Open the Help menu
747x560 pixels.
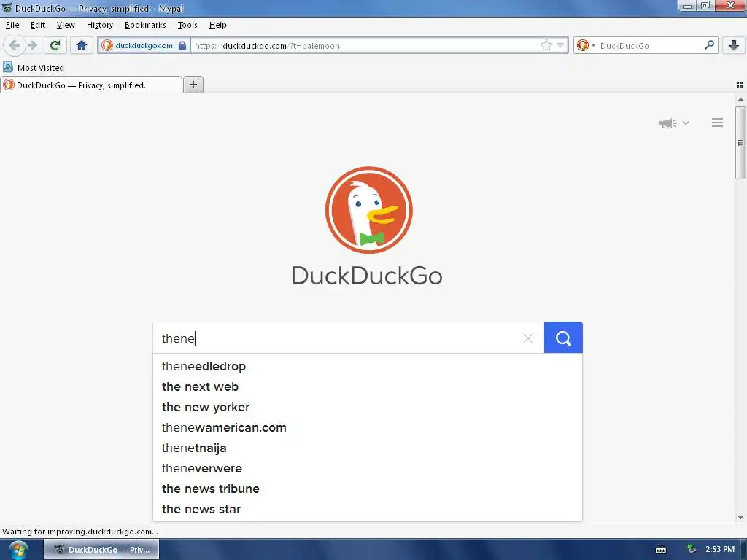click(x=217, y=25)
